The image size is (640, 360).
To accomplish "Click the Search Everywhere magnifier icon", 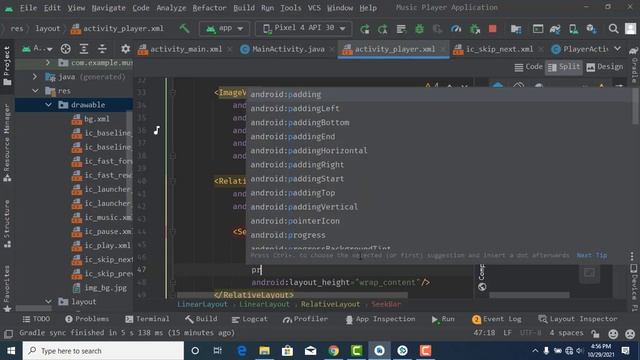I will point(613,29).
